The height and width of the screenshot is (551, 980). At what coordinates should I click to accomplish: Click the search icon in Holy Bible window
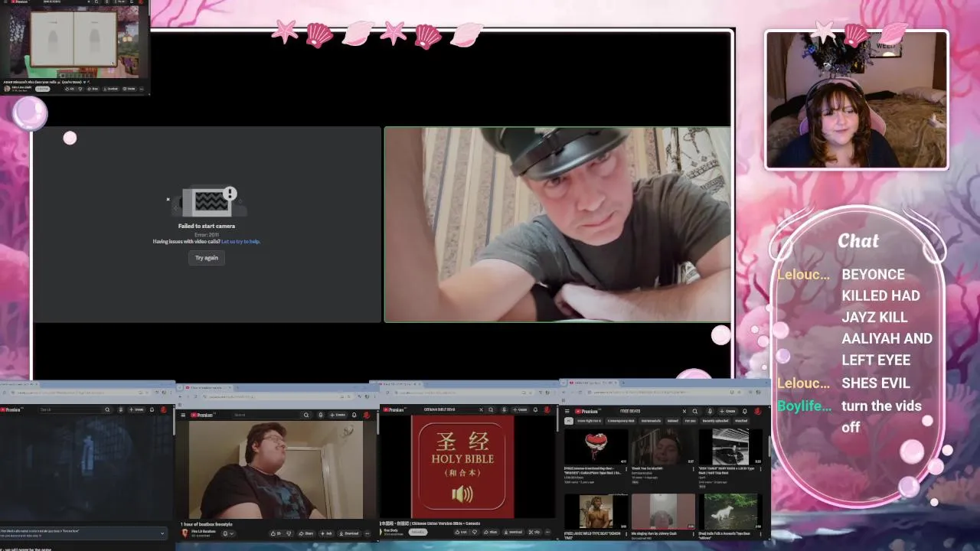pyautogui.click(x=491, y=409)
